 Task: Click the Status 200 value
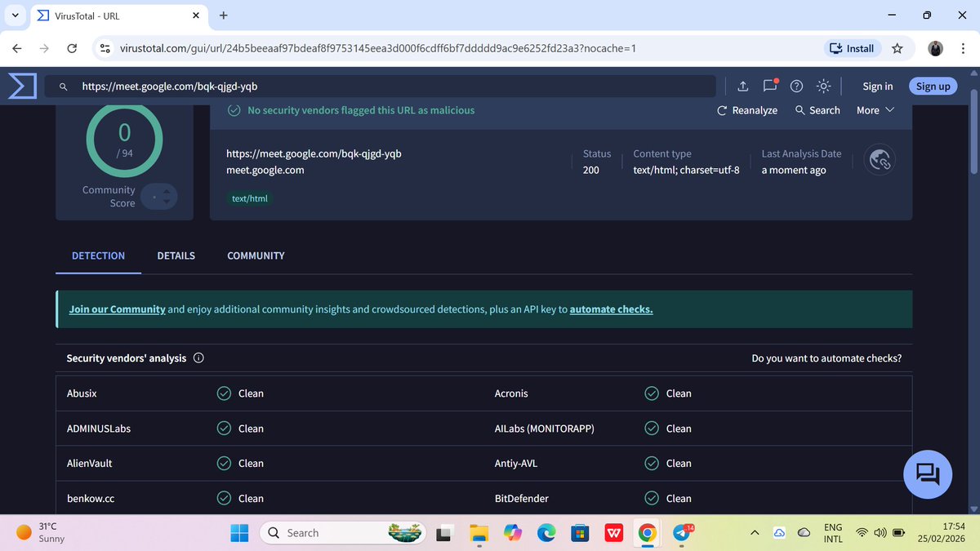click(590, 171)
